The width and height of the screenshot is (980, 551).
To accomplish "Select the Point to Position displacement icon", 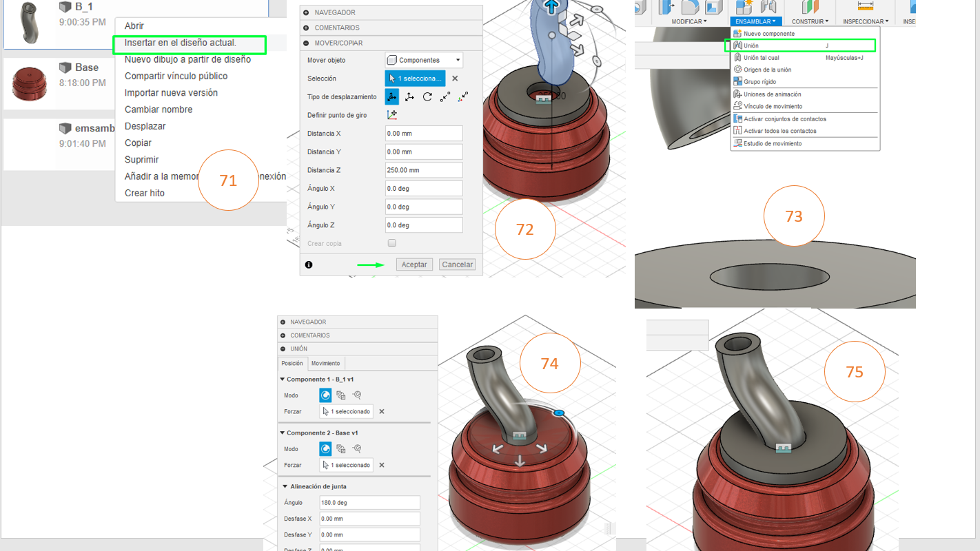I will (x=463, y=97).
